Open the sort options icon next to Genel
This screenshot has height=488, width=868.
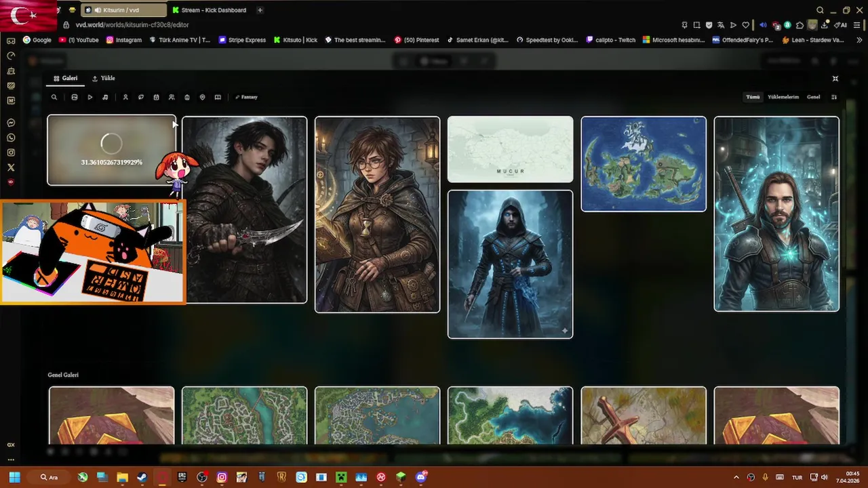[834, 97]
